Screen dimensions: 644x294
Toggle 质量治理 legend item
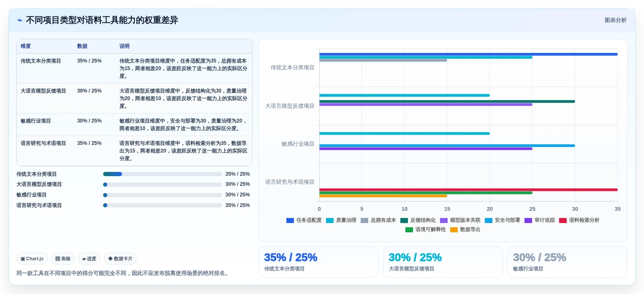tap(341, 220)
